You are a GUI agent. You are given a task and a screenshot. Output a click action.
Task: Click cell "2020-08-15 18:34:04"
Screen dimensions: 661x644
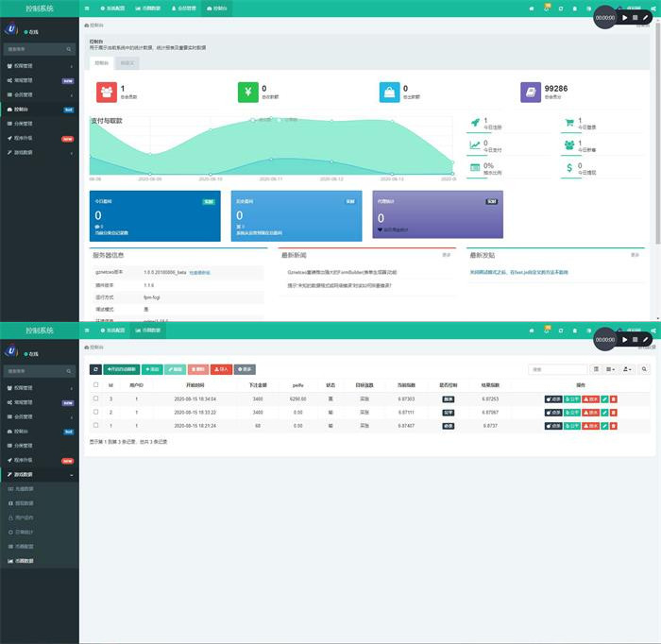pyautogui.click(x=195, y=398)
